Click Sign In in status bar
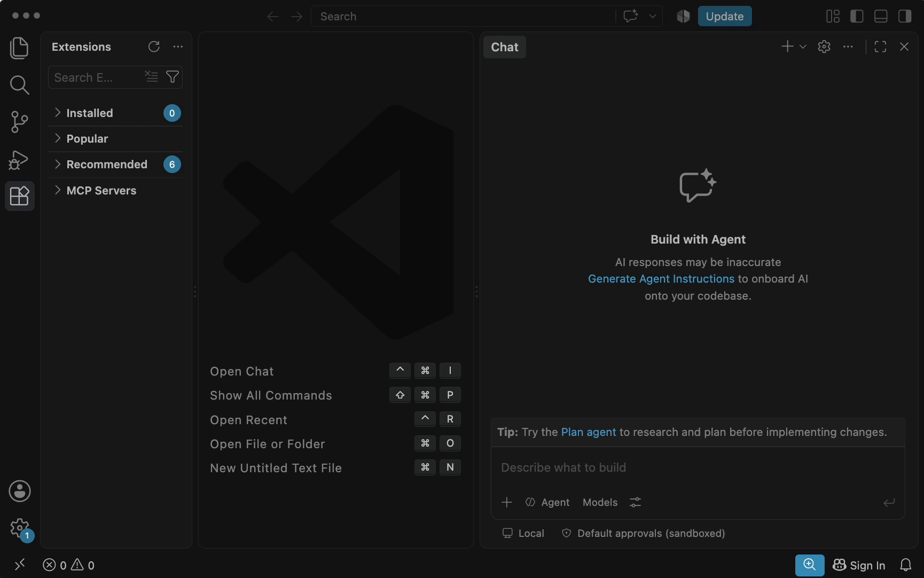 coord(859,565)
